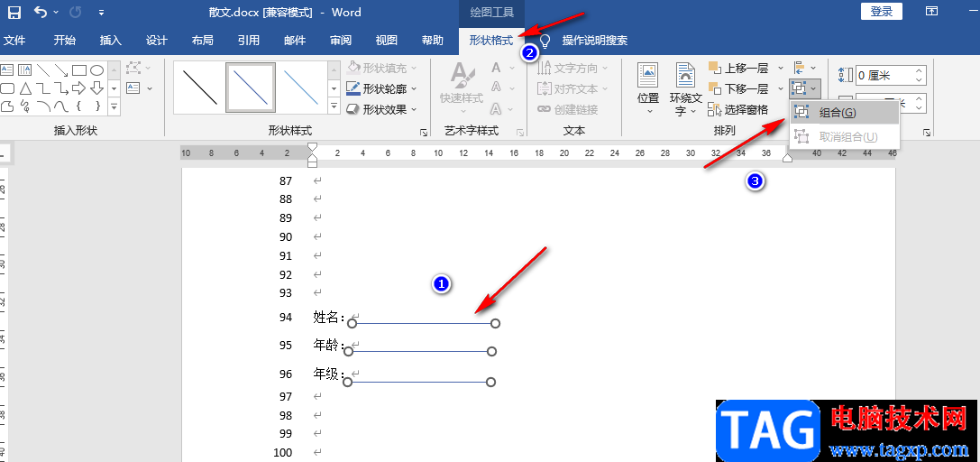The height and width of the screenshot is (462, 980).
Task: Open the size group dialog launcher
Action: (x=926, y=133)
